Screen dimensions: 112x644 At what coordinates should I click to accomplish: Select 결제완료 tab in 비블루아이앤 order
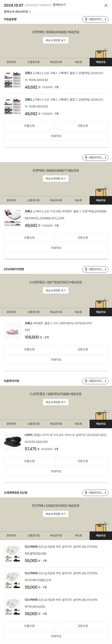point(11,424)
